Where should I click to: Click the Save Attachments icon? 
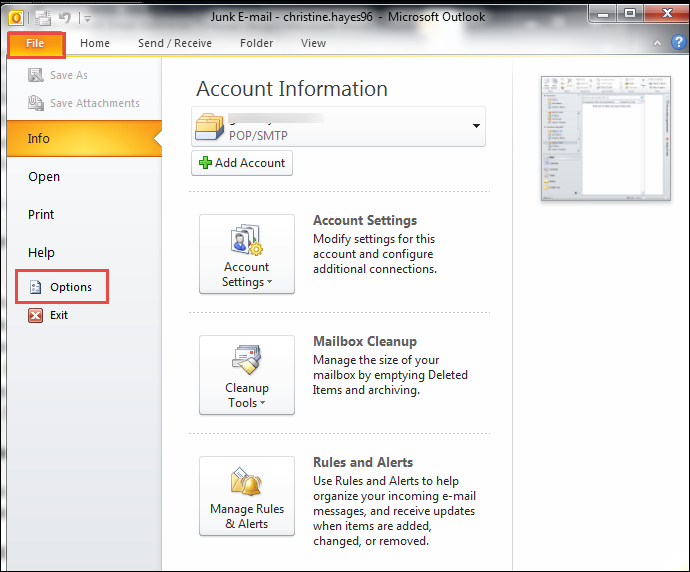[36, 103]
